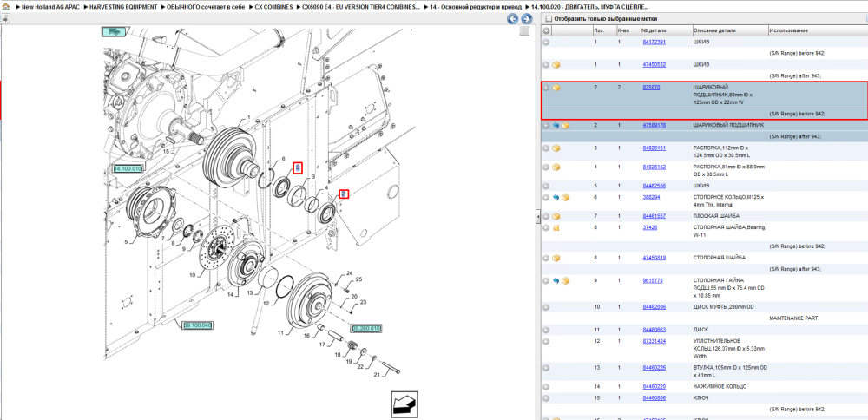Viewport: 868px width, 420px height.
Task: Expand row for part 84462086
Action: click(x=546, y=307)
